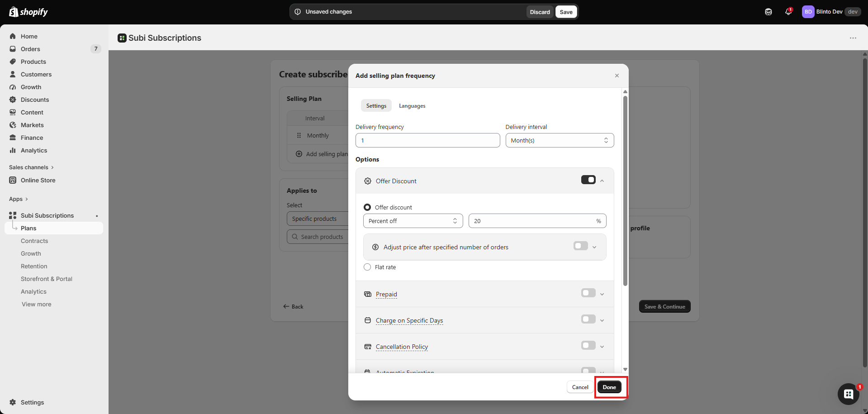Expand the Charge on Specific Days chevron
The height and width of the screenshot is (414, 868).
click(602, 320)
